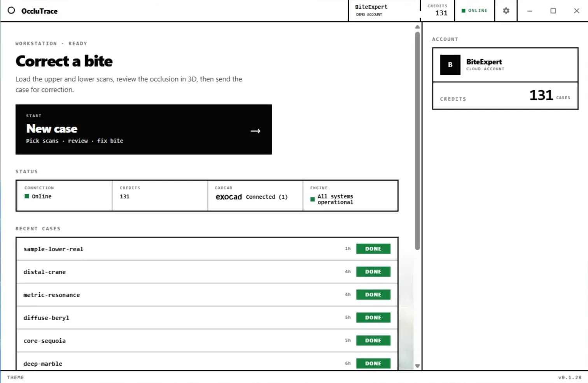Click the v0.1.28 version label

(570, 378)
